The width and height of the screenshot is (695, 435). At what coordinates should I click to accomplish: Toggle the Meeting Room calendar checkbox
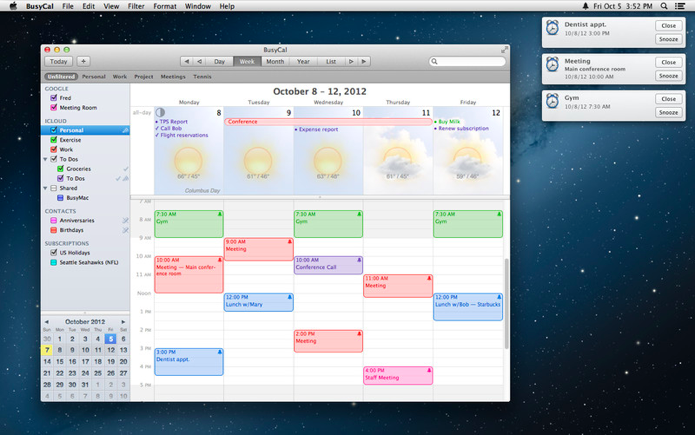54,108
